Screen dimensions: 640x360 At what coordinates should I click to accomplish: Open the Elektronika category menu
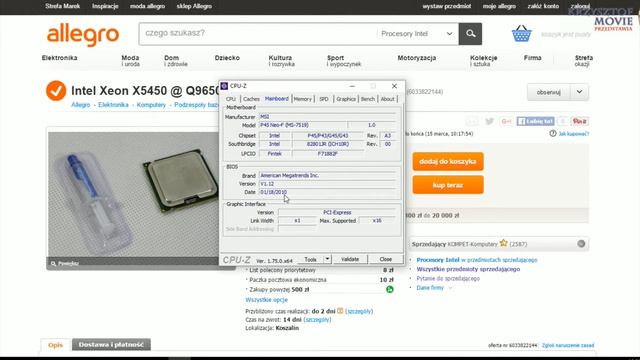60,58
